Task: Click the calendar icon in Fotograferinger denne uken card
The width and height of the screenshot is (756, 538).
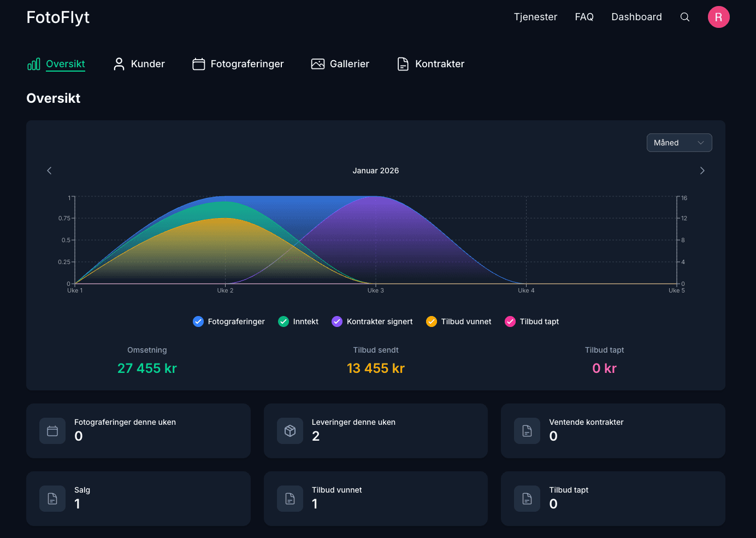Action: 52,431
